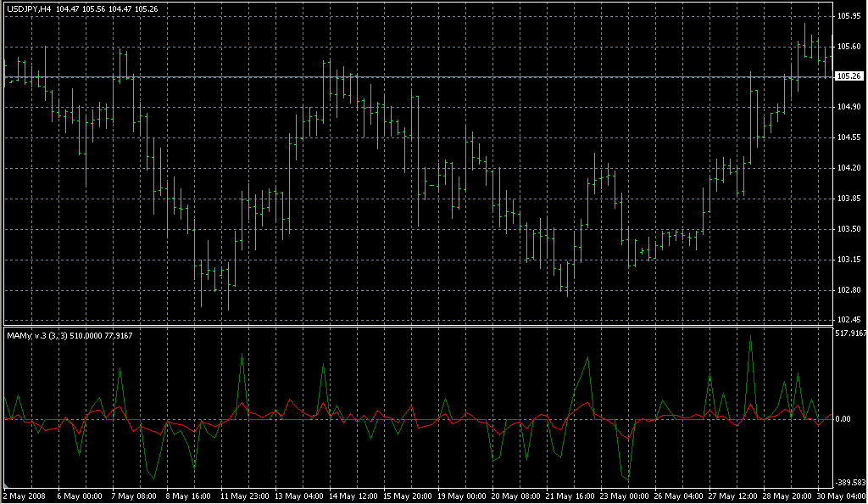Viewport: 868px width, 504px height.
Task: Click the -389.583 indicator scale minimum
Action: pos(850,482)
